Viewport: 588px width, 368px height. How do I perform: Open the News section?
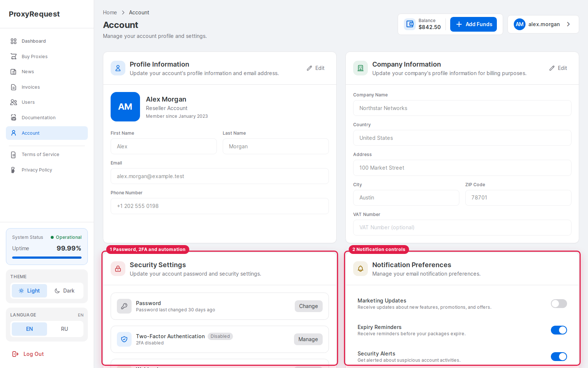[47, 72]
